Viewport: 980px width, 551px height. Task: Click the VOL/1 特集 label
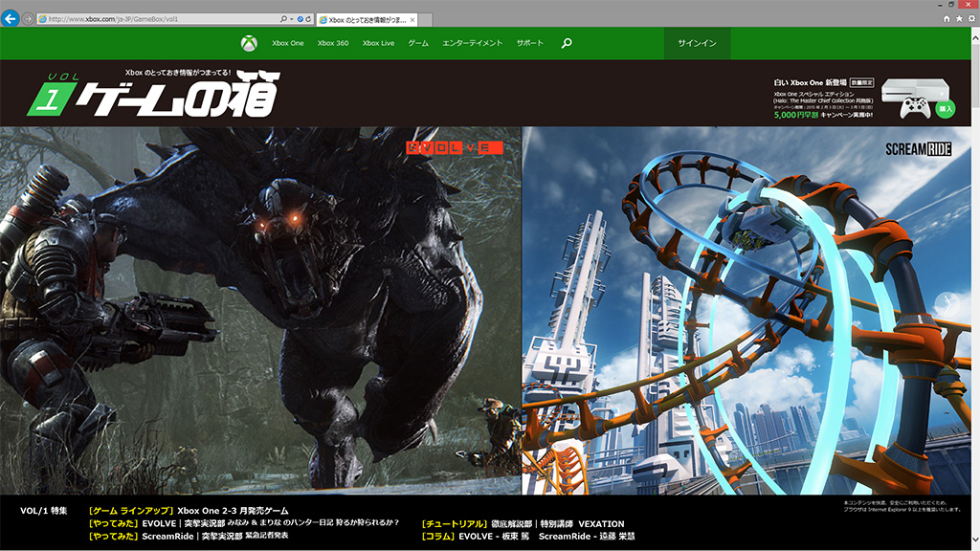(x=44, y=511)
